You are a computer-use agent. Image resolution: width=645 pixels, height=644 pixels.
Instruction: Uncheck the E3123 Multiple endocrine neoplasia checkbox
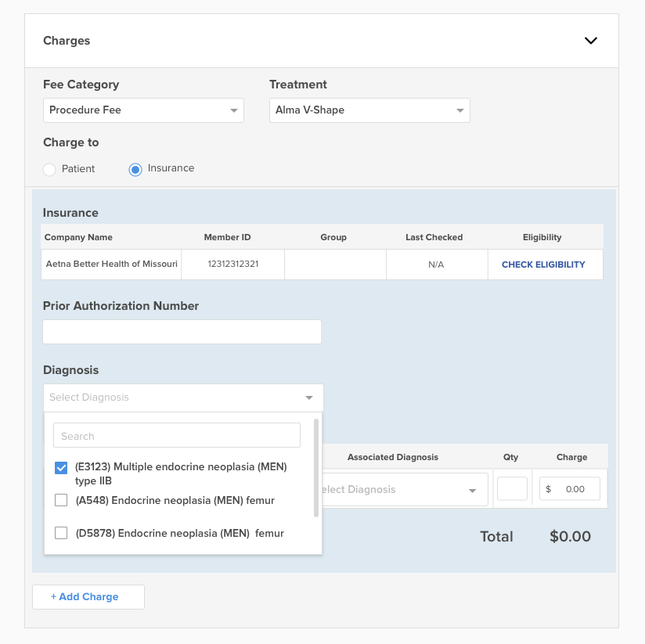click(x=61, y=468)
